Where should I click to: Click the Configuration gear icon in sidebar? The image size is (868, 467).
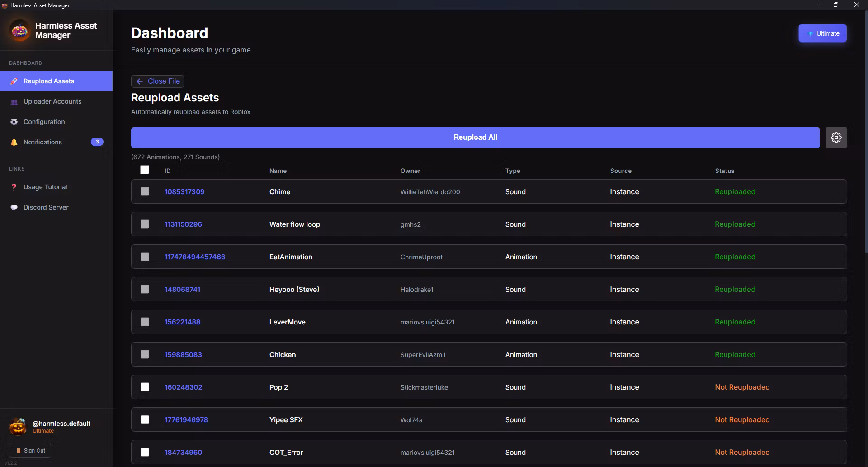pos(14,122)
